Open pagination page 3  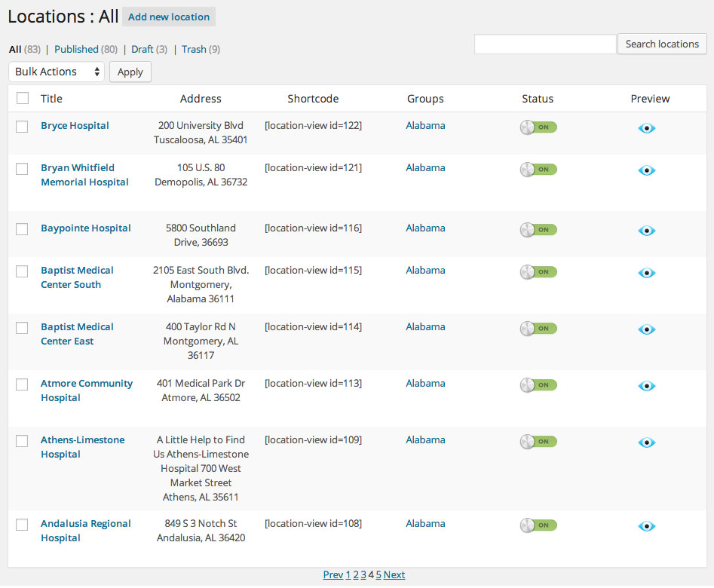(x=363, y=574)
